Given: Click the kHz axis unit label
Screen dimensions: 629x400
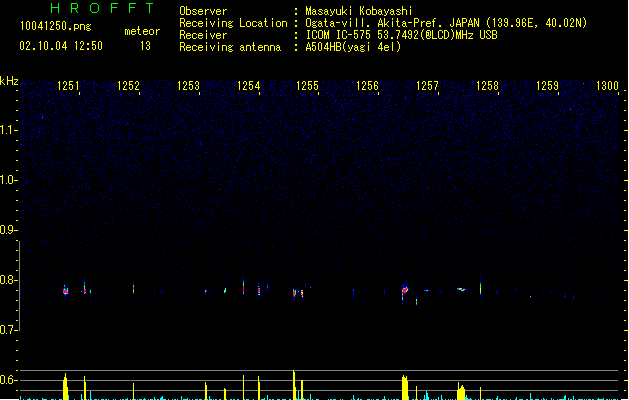Looking at the screenshot, I should pos(9,81).
